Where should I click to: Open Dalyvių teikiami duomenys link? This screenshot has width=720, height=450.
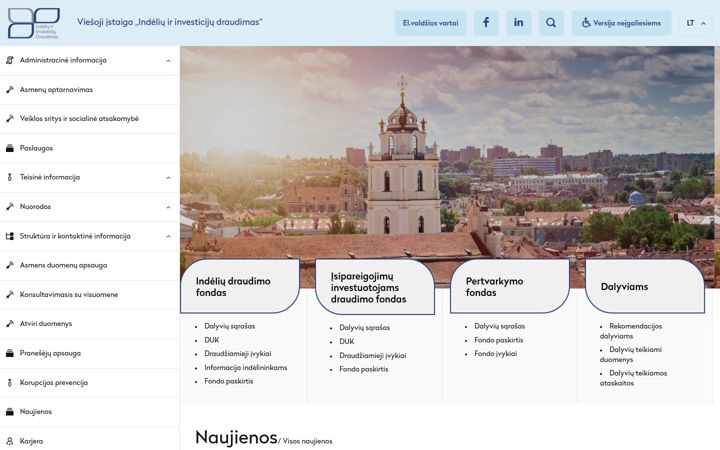pos(631,354)
